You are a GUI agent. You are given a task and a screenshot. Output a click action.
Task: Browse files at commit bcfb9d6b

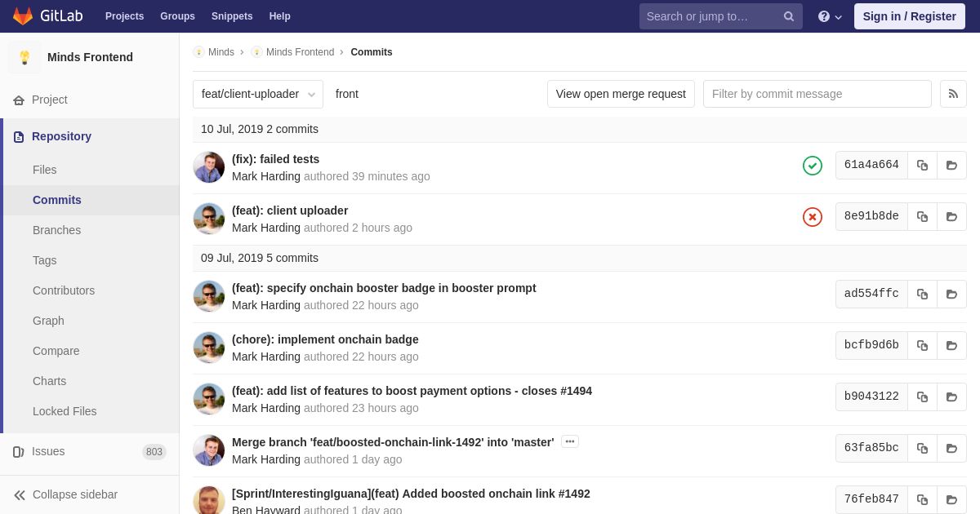click(x=951, y=345)
